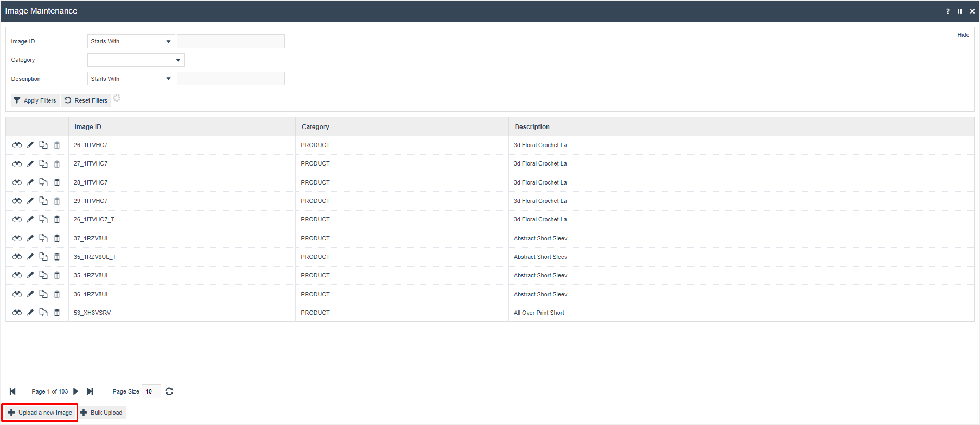View image 29_1ITVHC7 details

coord(17,201)
